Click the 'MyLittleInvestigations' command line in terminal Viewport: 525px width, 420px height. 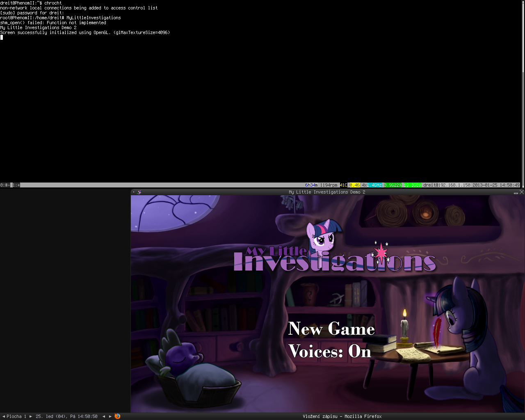pos(60,18)
